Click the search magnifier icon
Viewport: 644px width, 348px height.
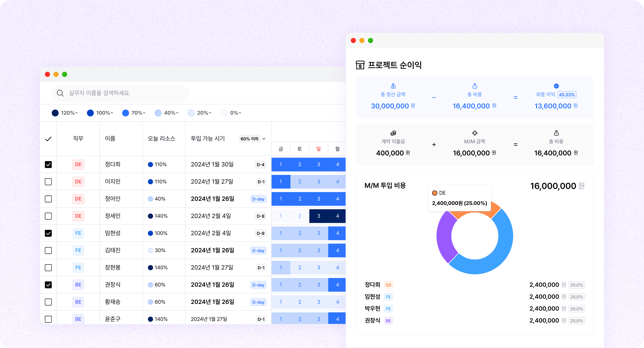pyautogui.click(x=60, y=93)
